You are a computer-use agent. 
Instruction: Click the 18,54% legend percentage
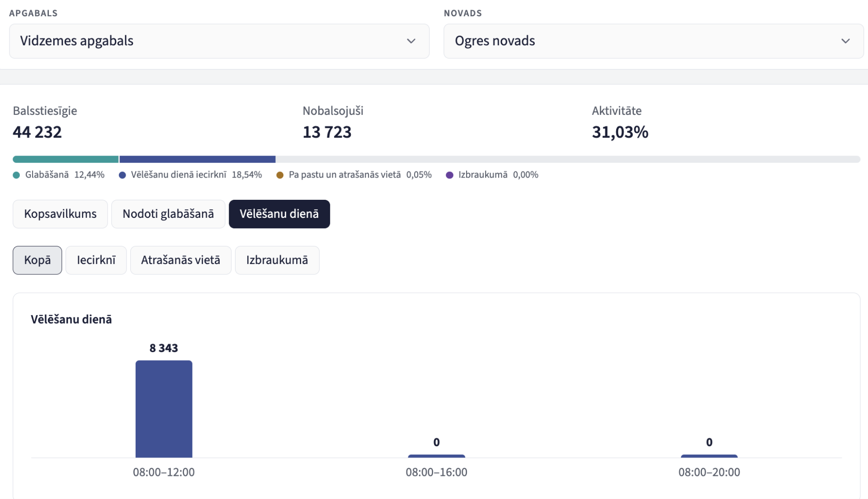pos(247,175)
